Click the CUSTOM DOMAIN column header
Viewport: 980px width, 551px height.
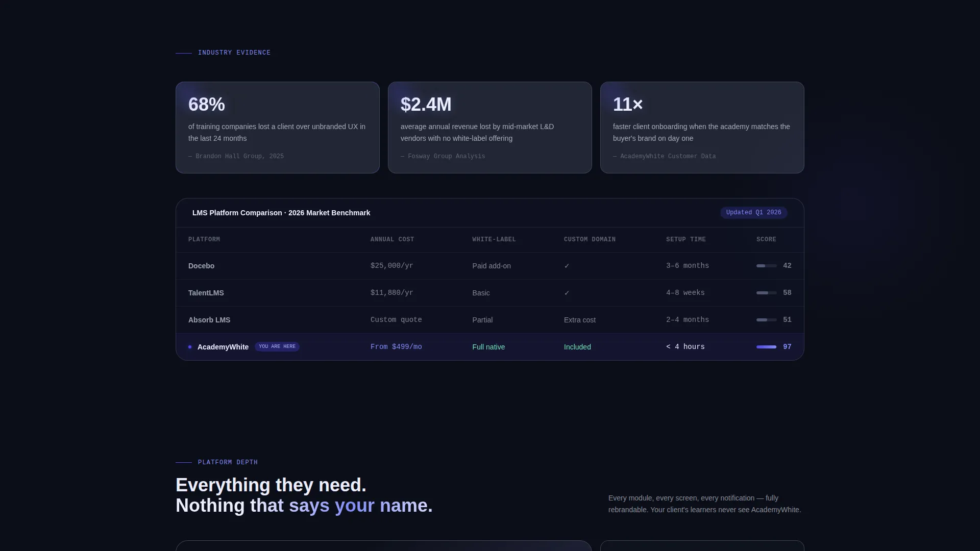(590, 239)
